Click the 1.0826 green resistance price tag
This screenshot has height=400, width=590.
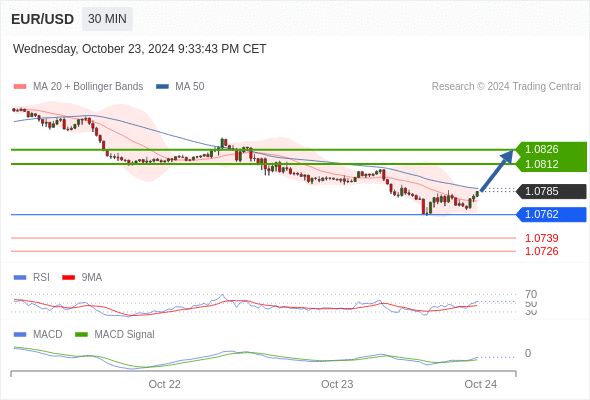pyautogui.click(x=551, y=149)
